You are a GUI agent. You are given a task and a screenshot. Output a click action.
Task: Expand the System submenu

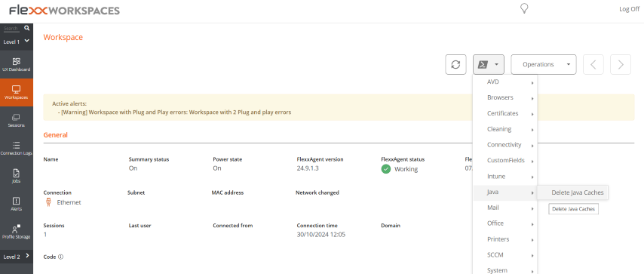tap(505, 270)
